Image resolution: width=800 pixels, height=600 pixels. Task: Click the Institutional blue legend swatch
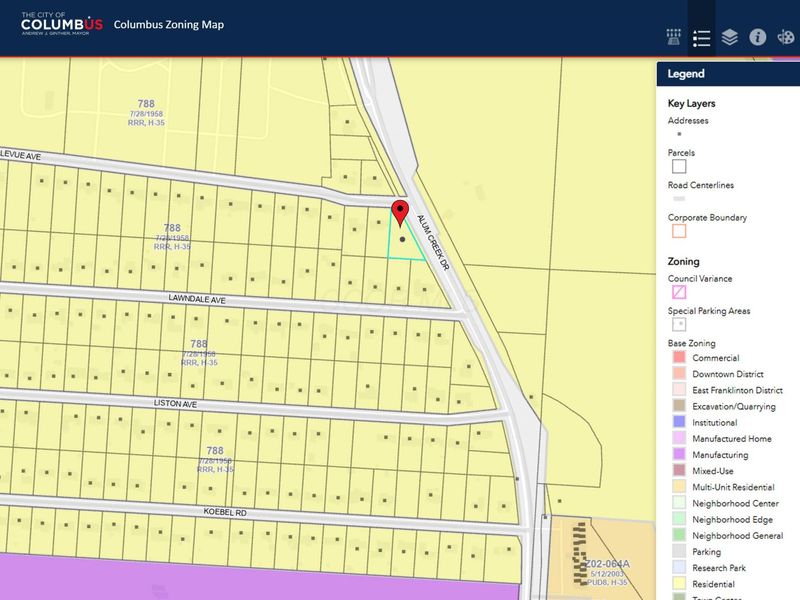click(679, 422)
